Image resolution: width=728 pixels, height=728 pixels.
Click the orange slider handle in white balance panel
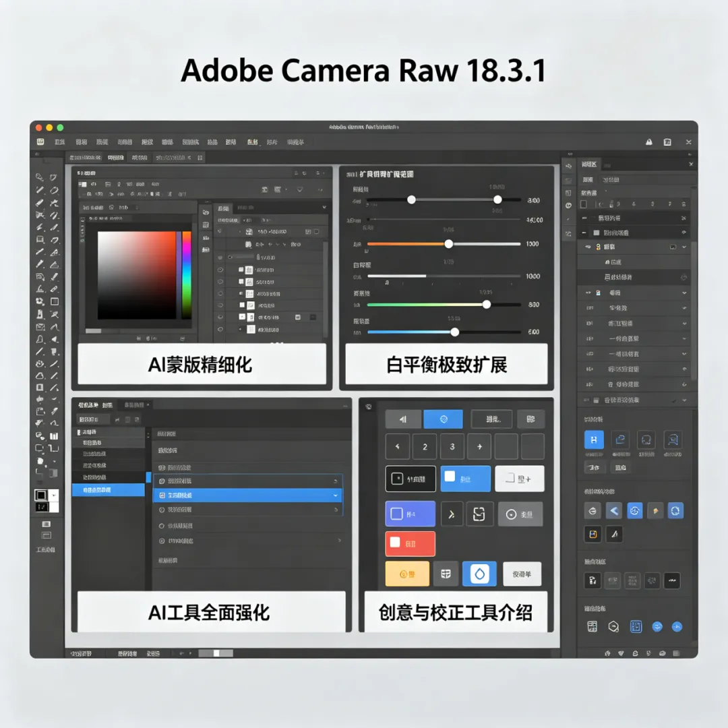tap(448, 244)
